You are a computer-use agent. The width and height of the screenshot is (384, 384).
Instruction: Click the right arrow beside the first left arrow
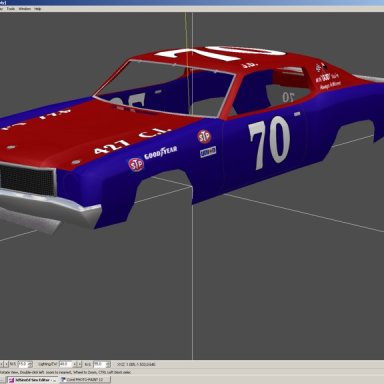[x=6, y=364]
